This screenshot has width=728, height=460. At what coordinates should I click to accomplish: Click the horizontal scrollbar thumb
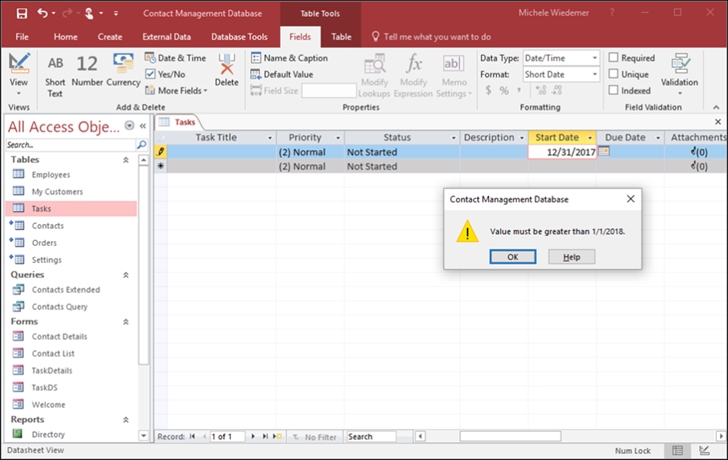[x=510, y=436]
